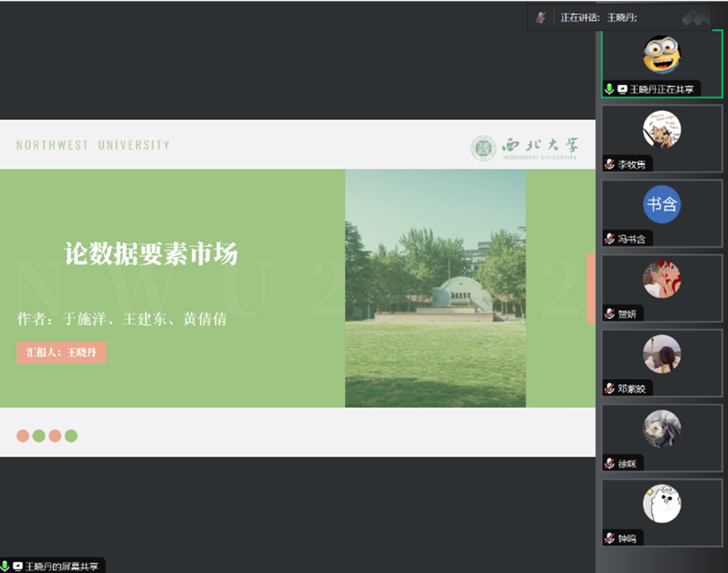Select 徐咪's cat avatar tile
This screenshot has width=728, height=573.
[662, 429]
